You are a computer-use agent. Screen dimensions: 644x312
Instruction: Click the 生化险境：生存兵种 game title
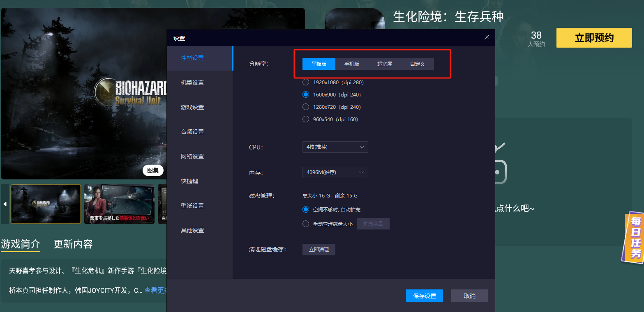coord(448,16)
